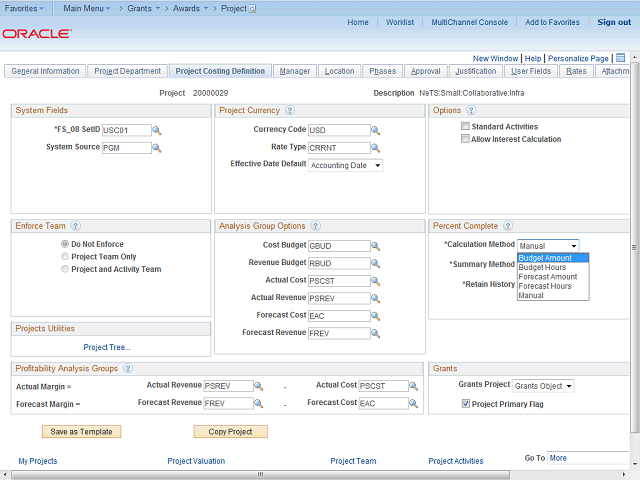The image size is (640, 480).
Task: Open the Grants Project dropdown
Action: [543, 385]
